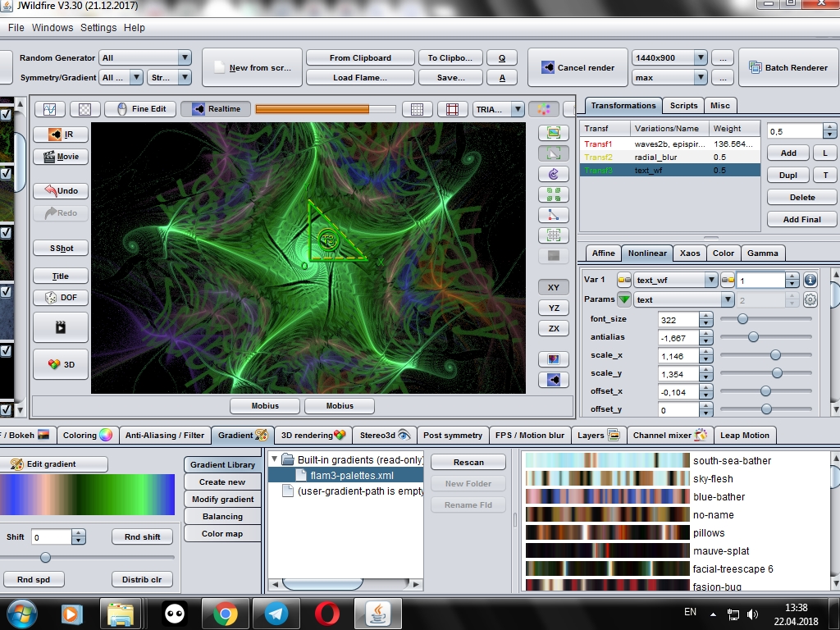Toggle the XY view plane button
The image size is (840, 630).
554,288
